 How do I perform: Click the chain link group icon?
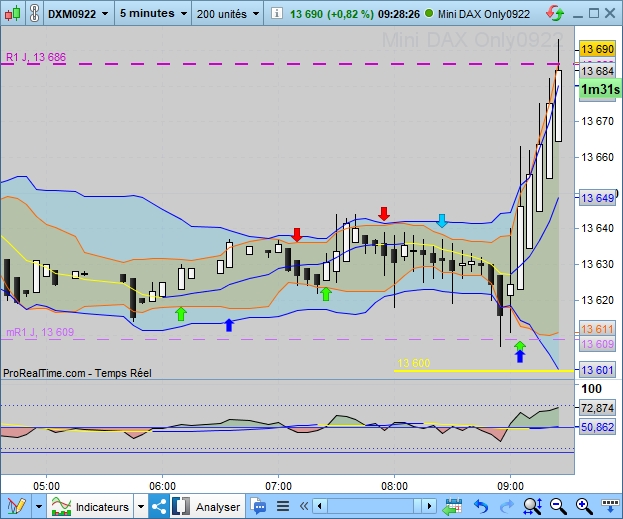[35, 14]
